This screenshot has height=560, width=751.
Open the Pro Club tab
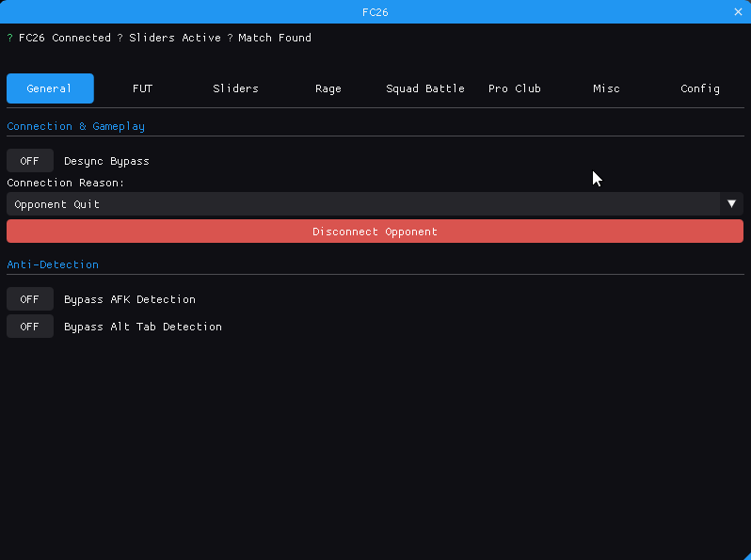point(515,88)
